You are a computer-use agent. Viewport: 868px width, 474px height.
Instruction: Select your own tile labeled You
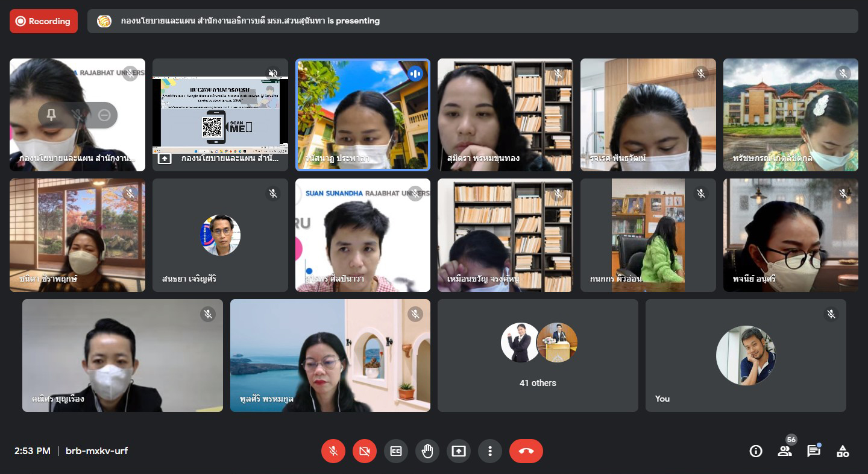(746, 355)
